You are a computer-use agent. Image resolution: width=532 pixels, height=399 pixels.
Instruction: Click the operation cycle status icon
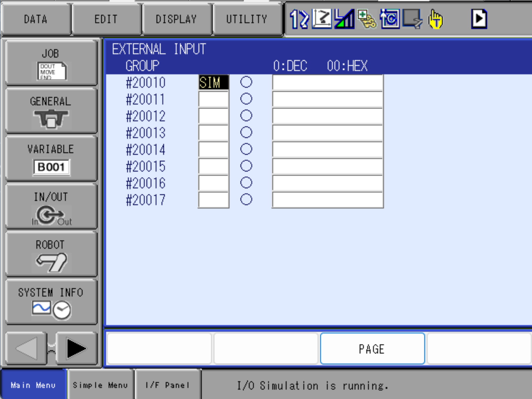(x=390, y=19)
